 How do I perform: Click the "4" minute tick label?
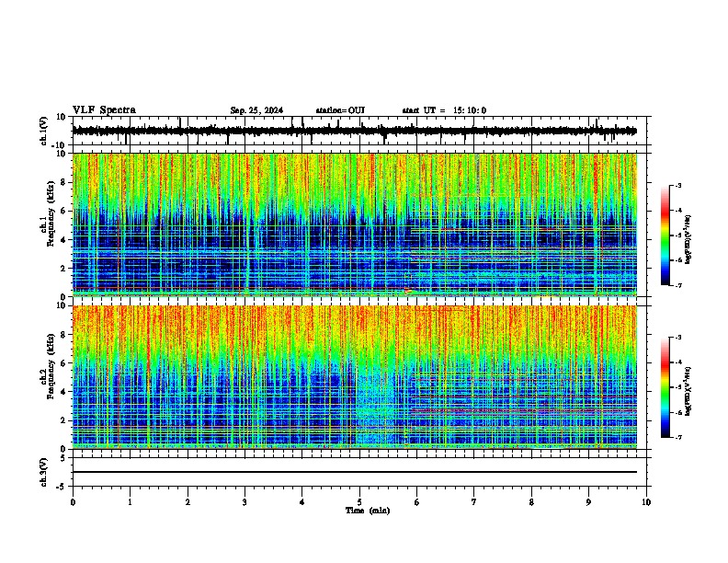tap(302, 502)
